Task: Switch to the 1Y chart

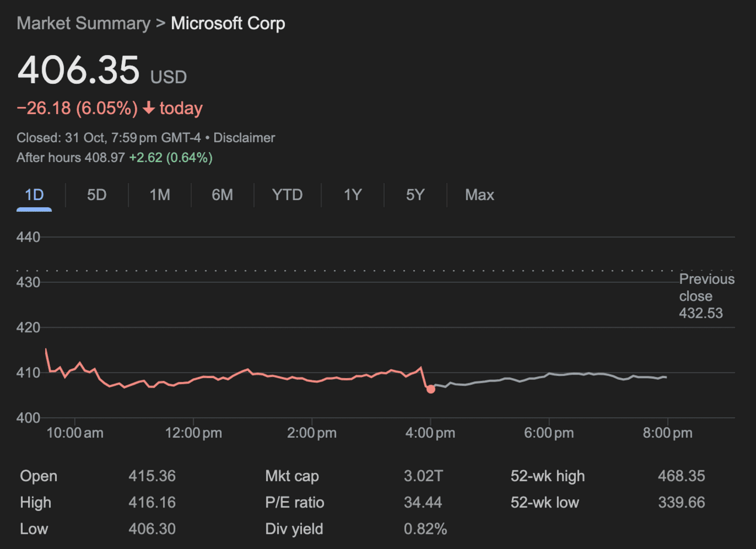Action: pos(352,195)
